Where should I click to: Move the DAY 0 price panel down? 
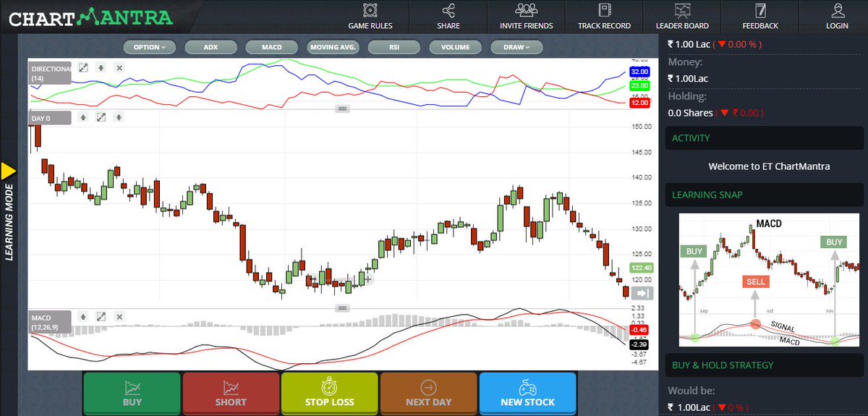click(119, 116)
